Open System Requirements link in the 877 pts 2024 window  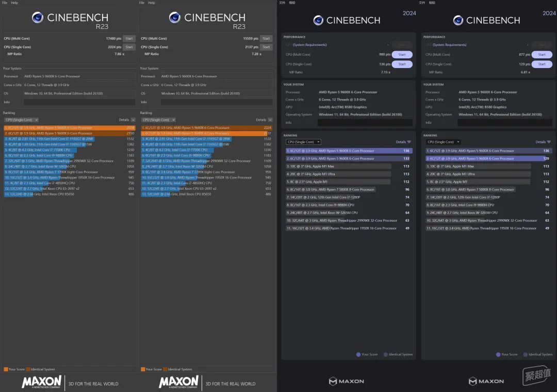(450, 45)
